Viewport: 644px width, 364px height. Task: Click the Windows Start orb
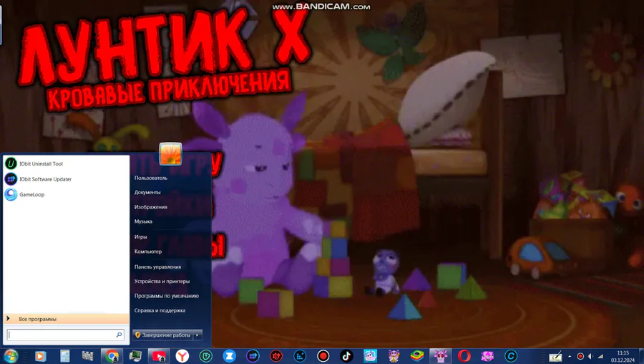click(x=11, y=356)
